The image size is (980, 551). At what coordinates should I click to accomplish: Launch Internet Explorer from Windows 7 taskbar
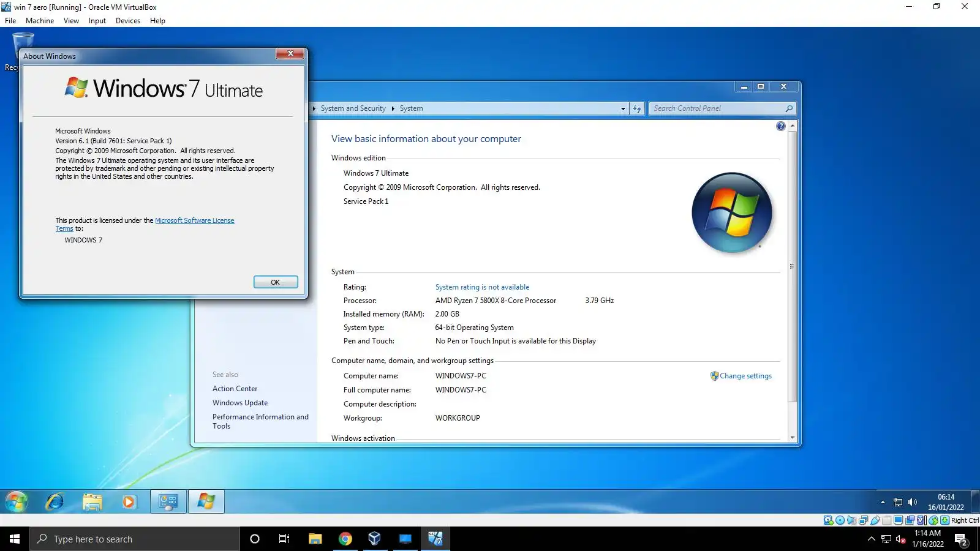tap(55, 502)
